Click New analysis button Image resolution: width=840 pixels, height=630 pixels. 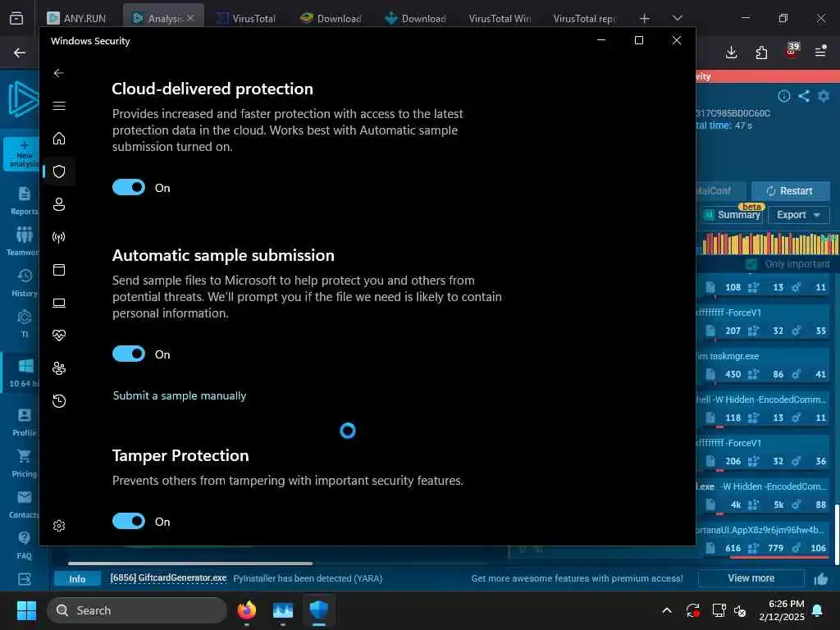click(x=22, y=154)
